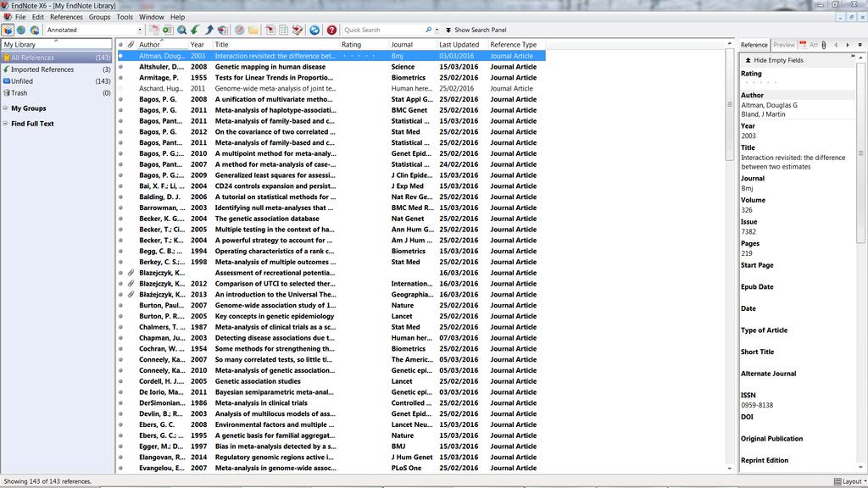
Task: Click the Return to Word Processor icon
Action: (x=298, y=30)
